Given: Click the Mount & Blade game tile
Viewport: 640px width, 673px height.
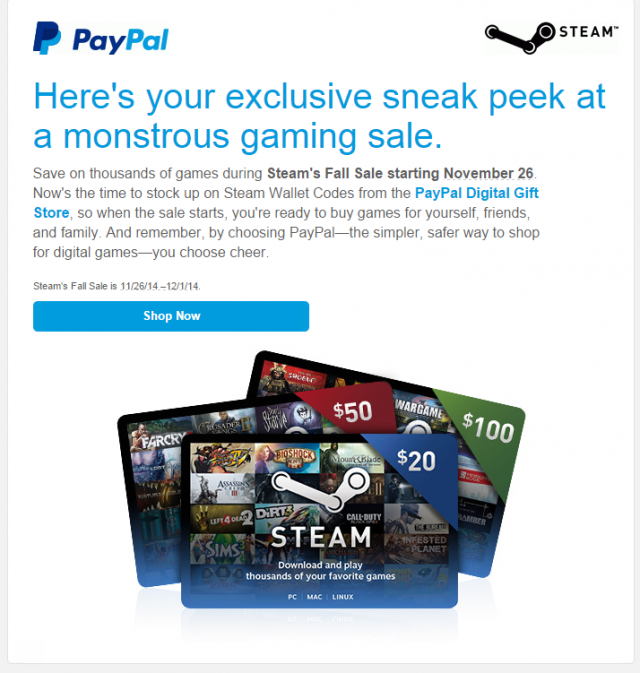Looking at the screenshot, I should point(352,458).
